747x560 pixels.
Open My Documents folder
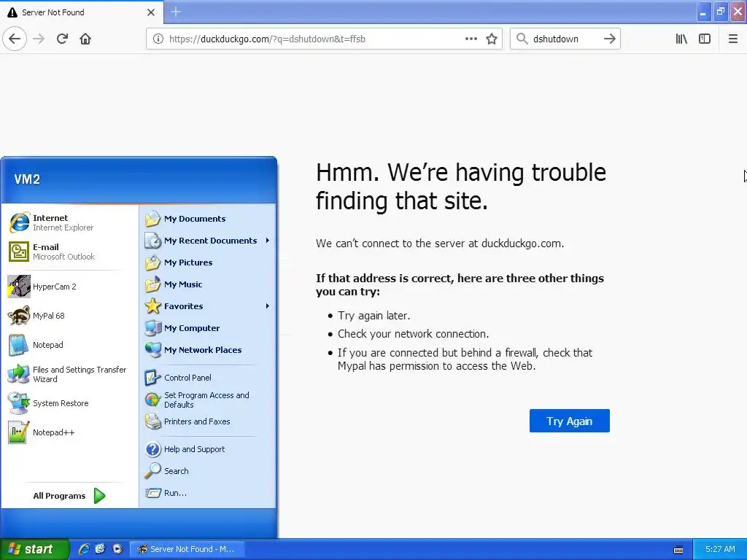[x=208, y=219]
